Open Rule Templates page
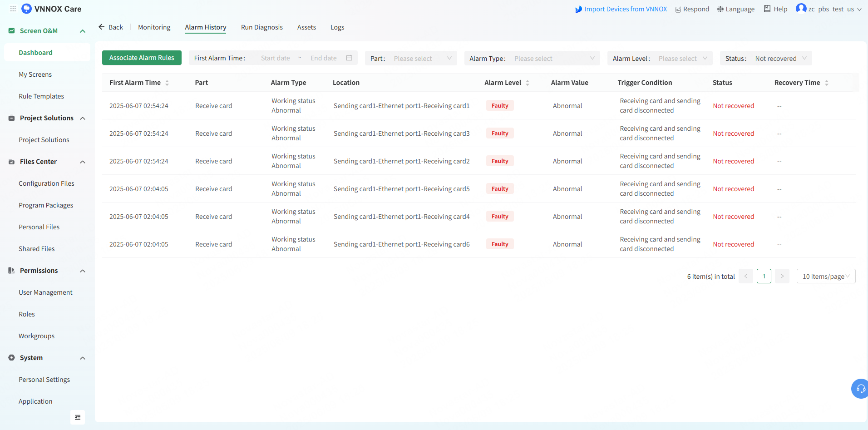868x430 pixels. pyautogui.click(x=41, y=96)
